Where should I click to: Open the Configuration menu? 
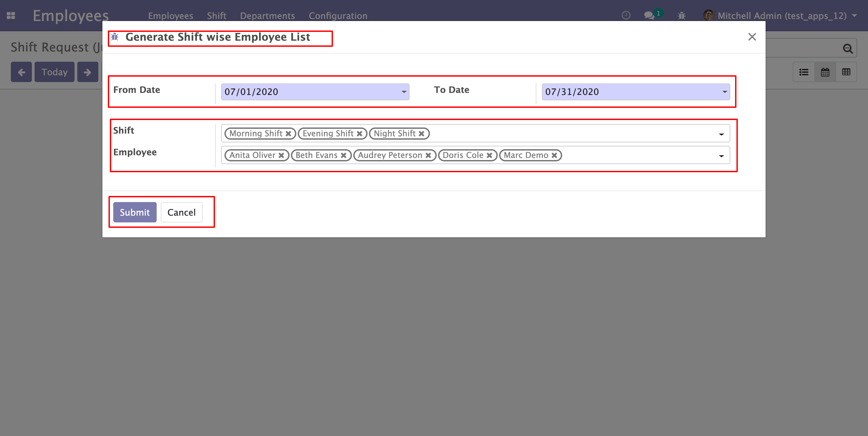(x=338, y=16)
